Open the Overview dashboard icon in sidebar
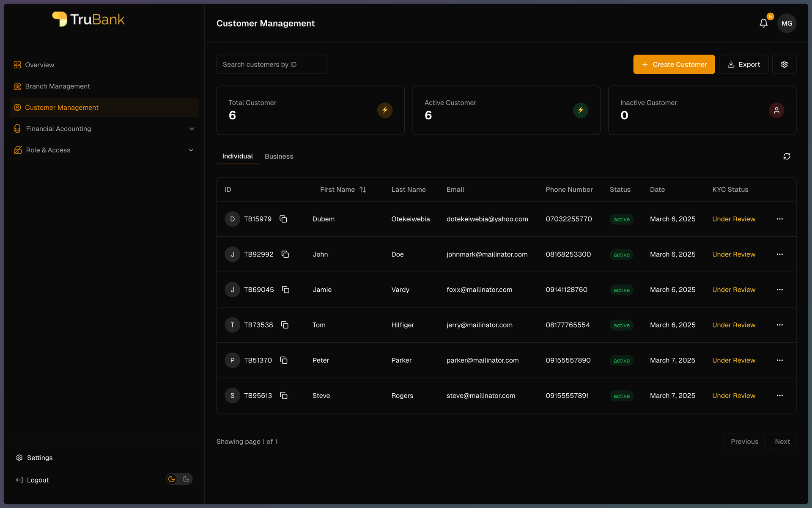812x508 pixels. click(x=17, y=64)
